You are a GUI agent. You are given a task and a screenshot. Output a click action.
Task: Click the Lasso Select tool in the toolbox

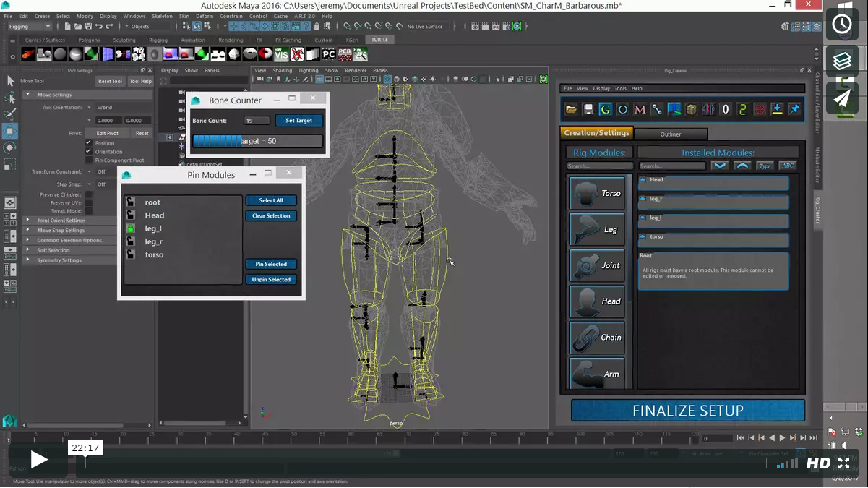pyautogui.click(x=10, y=98)
